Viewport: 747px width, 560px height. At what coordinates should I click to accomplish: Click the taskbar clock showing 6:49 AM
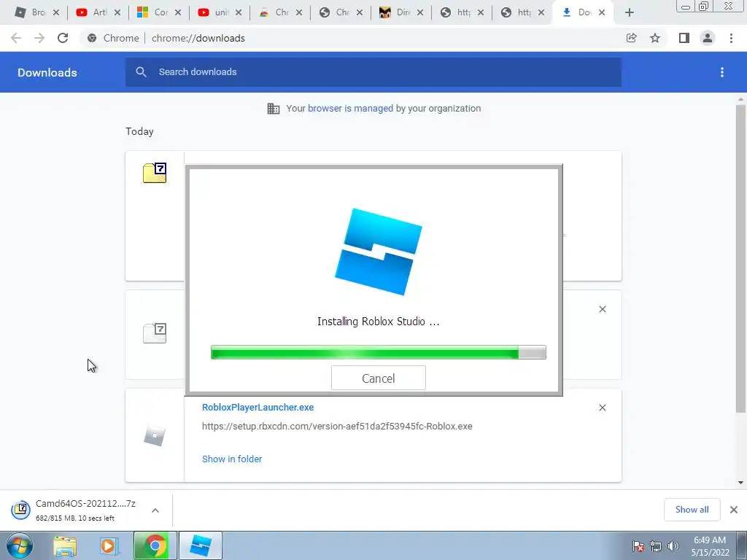(710, 546)
